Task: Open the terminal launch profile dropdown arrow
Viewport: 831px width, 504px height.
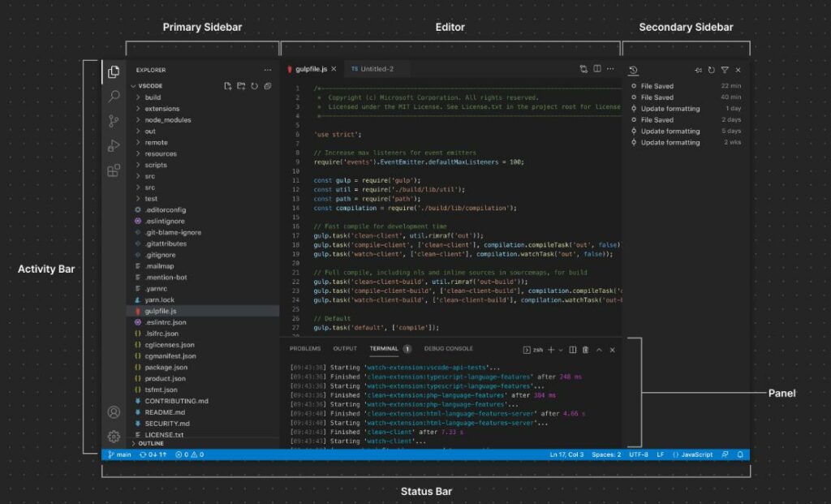Action: pyautogui.click(x=560, y=351)
